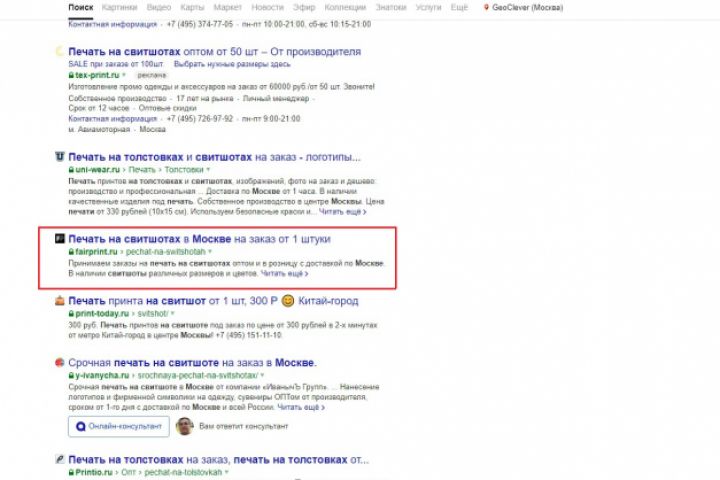Click the 'Вам ответит консультант' text
The width and height of the screenshot is (720, 480).
[x=244, y=426]
